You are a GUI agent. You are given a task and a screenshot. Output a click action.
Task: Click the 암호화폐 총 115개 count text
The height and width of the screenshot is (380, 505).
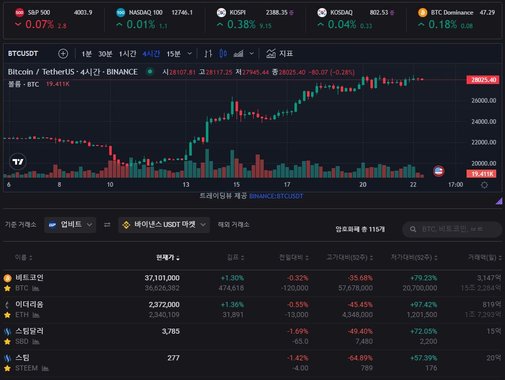click(x=360, y=229)
